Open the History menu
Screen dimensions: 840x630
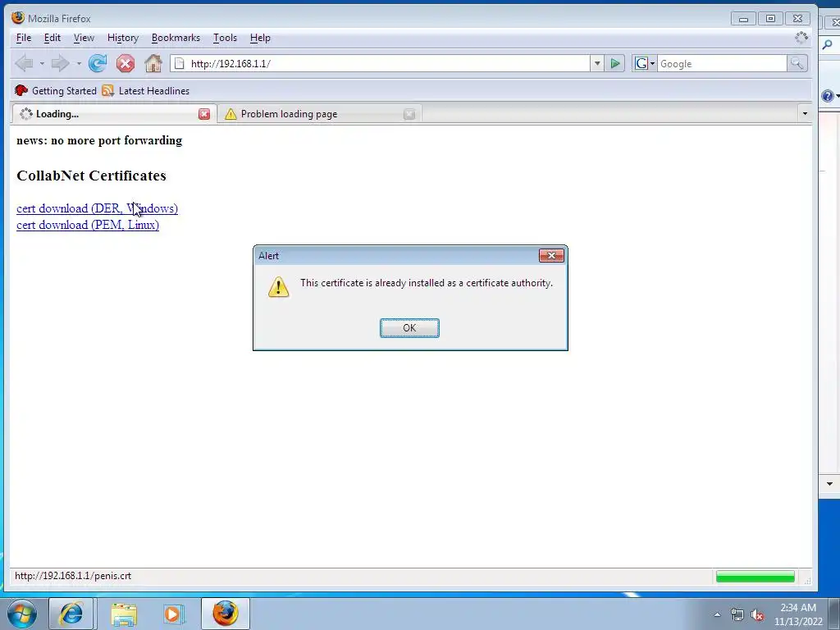pyautogui.click(x=123, y=38)
